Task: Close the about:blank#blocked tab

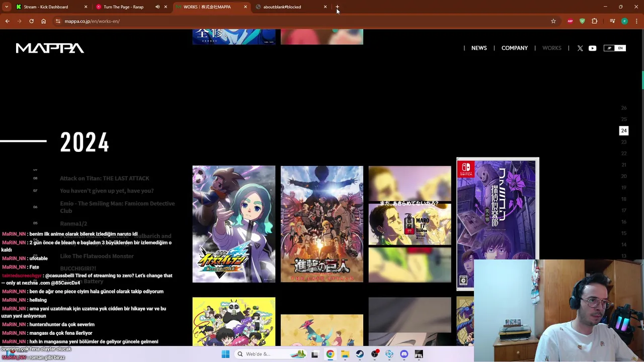Action: pyautogui.click(x=325, y=7)
